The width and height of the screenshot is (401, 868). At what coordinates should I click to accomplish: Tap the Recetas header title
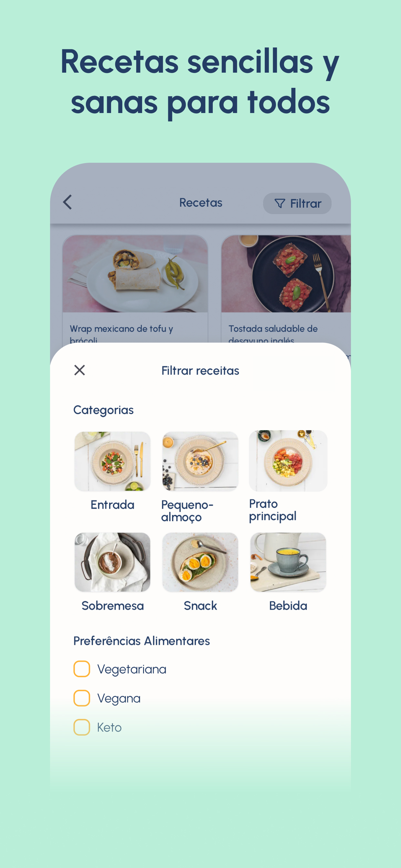tap(200, 202)
